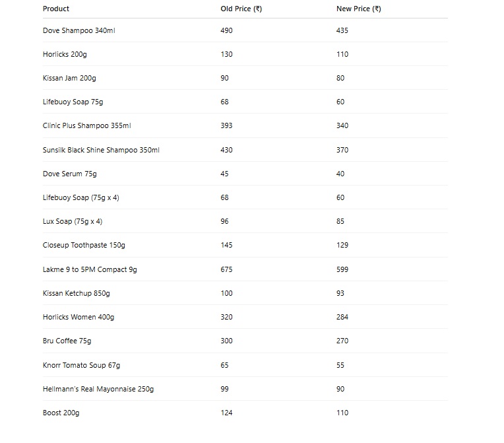This screenshot has height=443, width=504.
Task: Click the Boost 200g product name
Action: point(61,413)
